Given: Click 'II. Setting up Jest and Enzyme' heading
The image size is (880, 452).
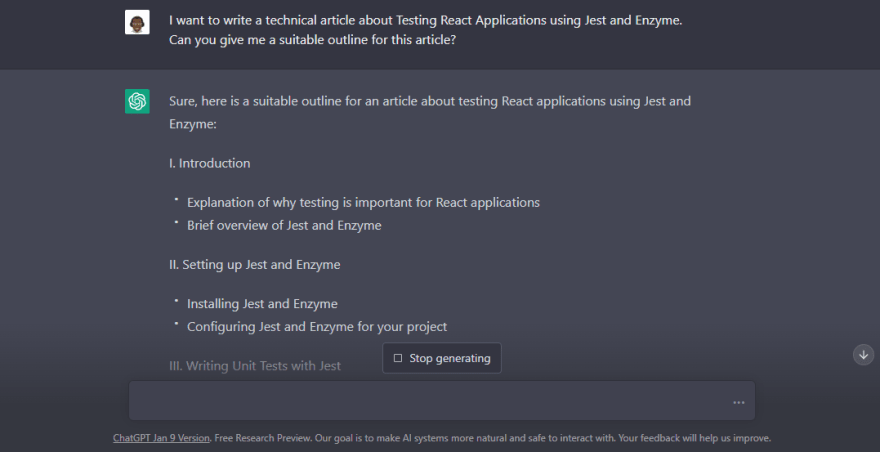Looking at the screenshot, I should [255, 264].
